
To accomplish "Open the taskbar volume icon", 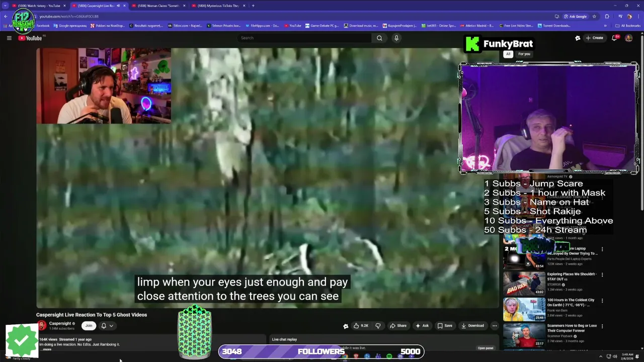I will [616, 356].
